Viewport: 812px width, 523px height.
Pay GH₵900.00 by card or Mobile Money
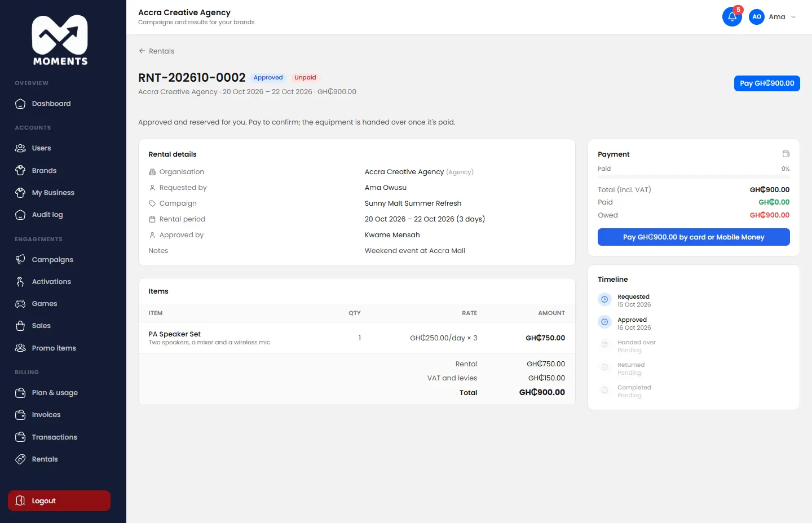click(x=694, y=237)
